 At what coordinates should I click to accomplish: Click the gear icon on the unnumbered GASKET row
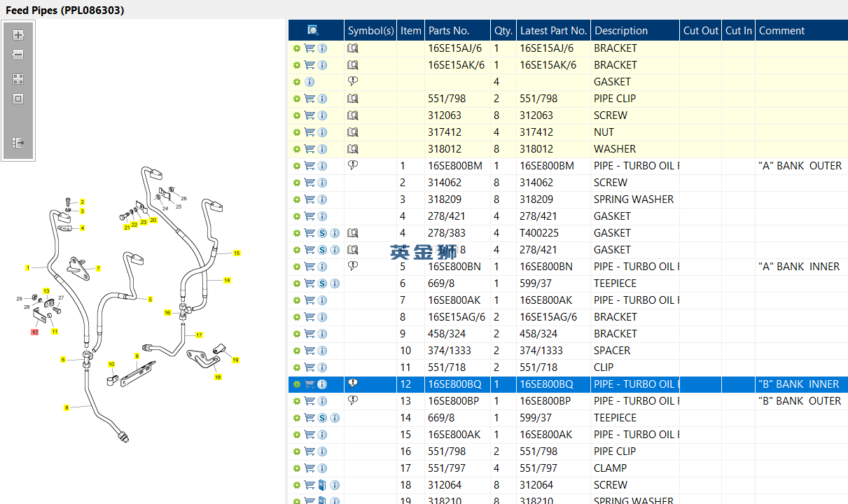click(297, 82)
